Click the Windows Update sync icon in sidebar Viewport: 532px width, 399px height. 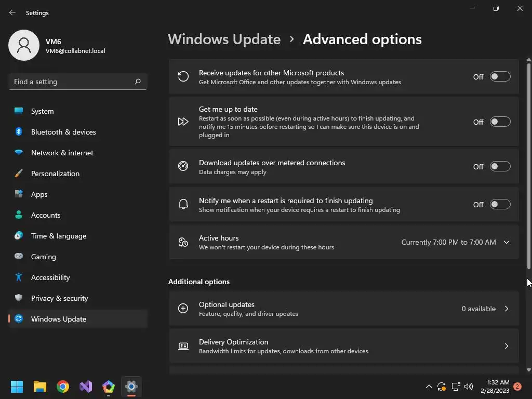coord(19,318)
